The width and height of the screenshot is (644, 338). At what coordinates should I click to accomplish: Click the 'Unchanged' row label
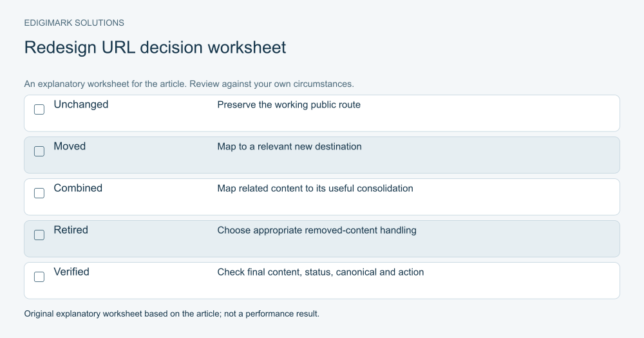point(81,104)
